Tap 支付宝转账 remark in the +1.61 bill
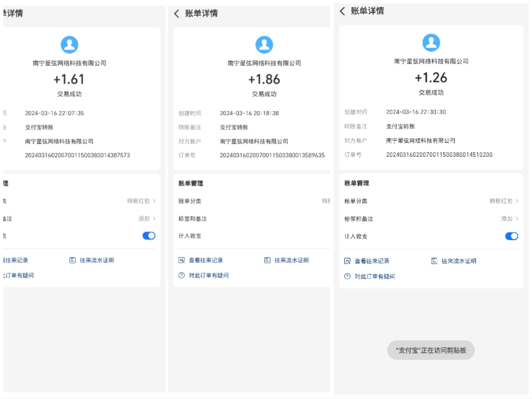The width and height of the screenshot is (532, 399). tap(39, 127)
